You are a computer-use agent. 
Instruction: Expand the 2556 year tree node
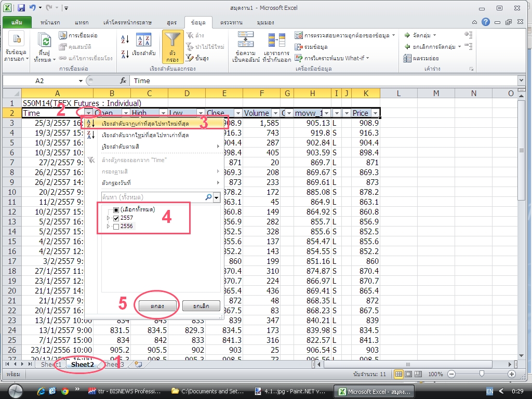(109, 227)
